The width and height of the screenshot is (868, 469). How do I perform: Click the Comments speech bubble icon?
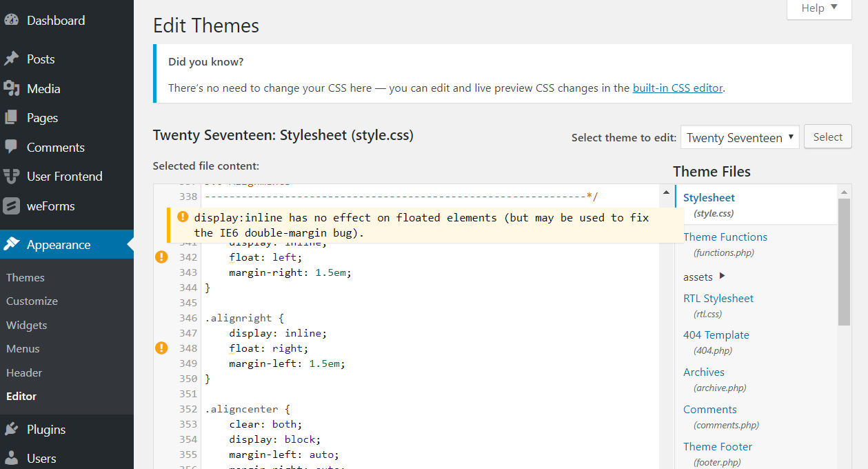coord(11,147)
